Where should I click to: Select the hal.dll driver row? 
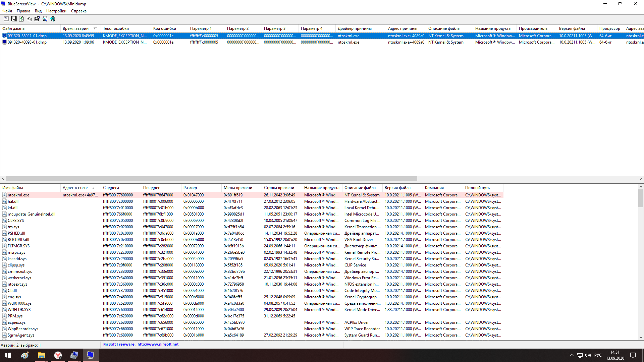[x=13, y=201]
